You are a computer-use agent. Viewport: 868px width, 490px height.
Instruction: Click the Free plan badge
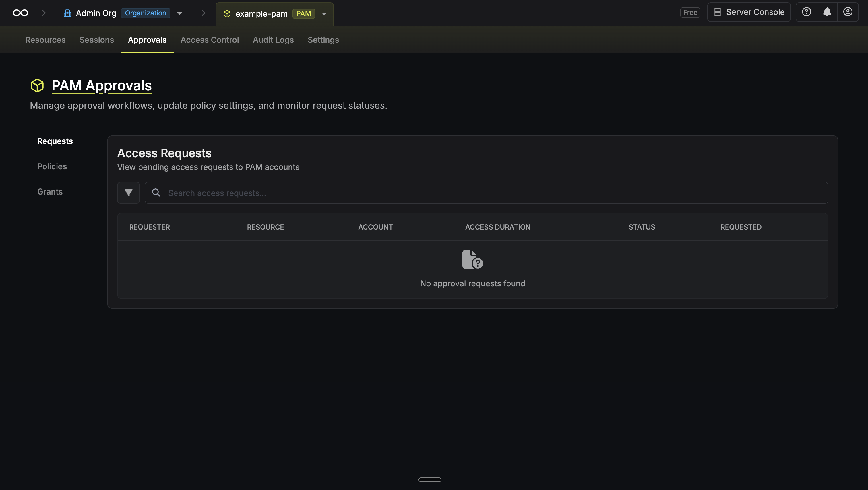(690, 12)
